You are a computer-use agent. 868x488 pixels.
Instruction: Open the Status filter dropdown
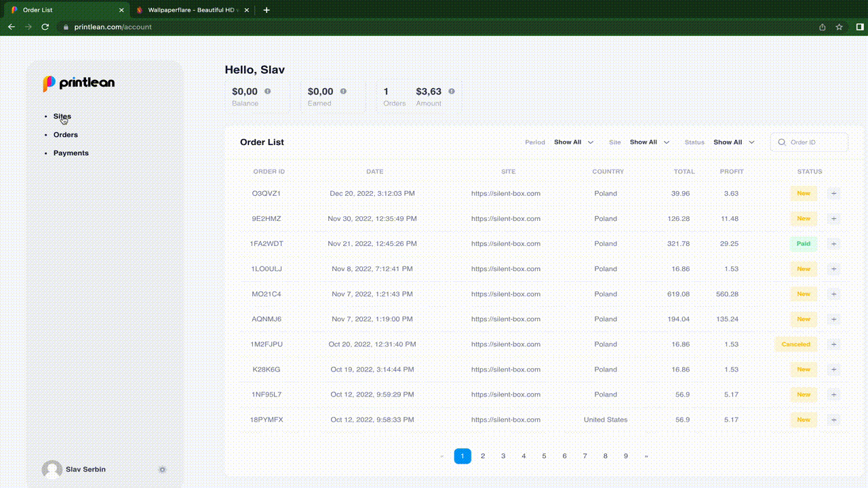coord(734,142)
